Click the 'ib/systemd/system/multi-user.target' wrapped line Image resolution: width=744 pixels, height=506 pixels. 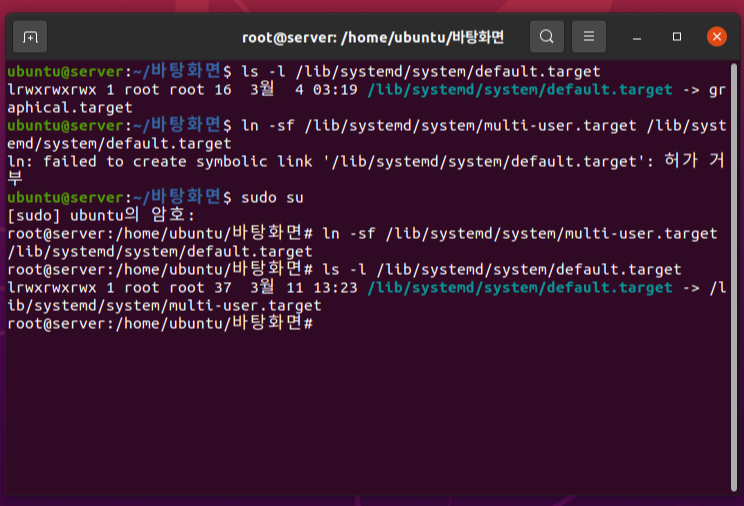click(164, 306)
